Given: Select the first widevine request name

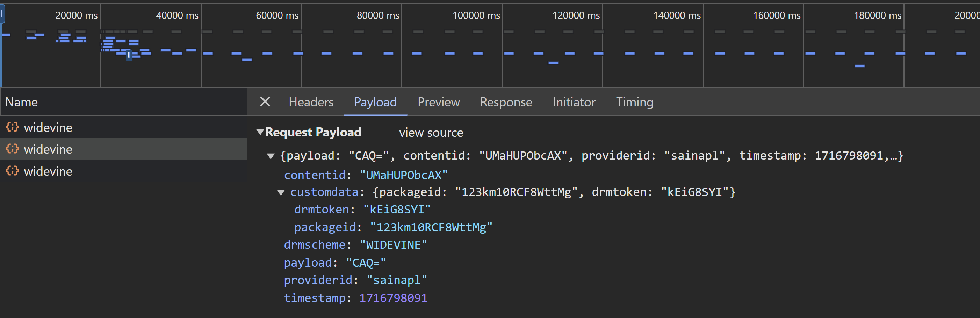Looking at the screenshot, I should point(48,128).
